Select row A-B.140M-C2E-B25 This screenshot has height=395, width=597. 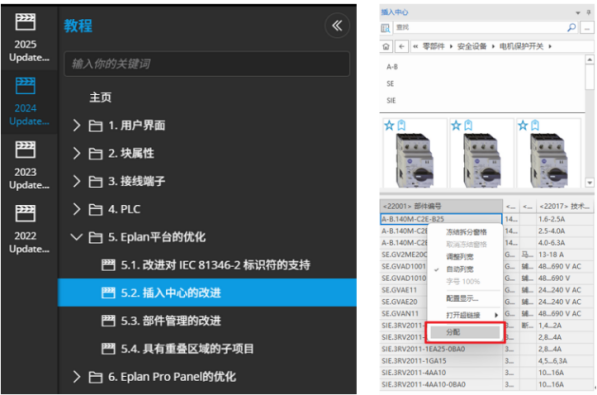(441, 219)
